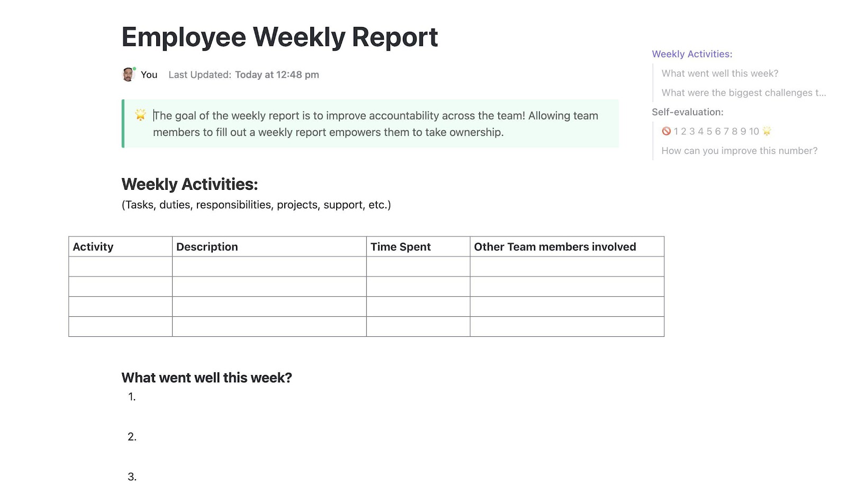The image size is (847, 504).
Task: Click the first blank cell under Activity
Action: (x=120, y=267)
